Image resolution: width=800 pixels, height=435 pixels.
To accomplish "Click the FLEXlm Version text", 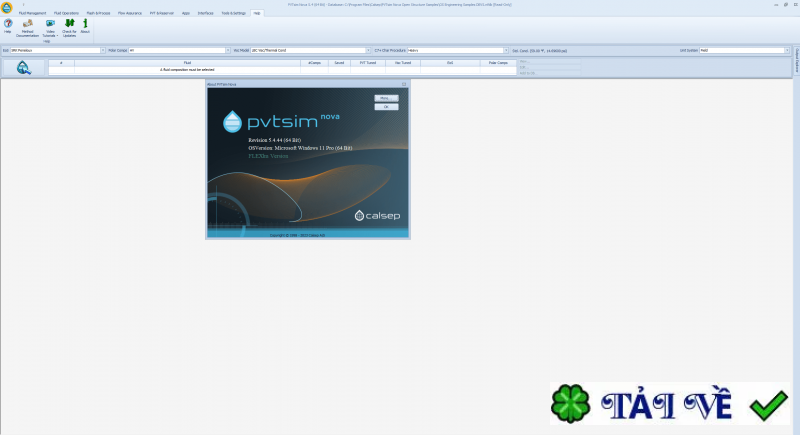I will pos(268,156).
